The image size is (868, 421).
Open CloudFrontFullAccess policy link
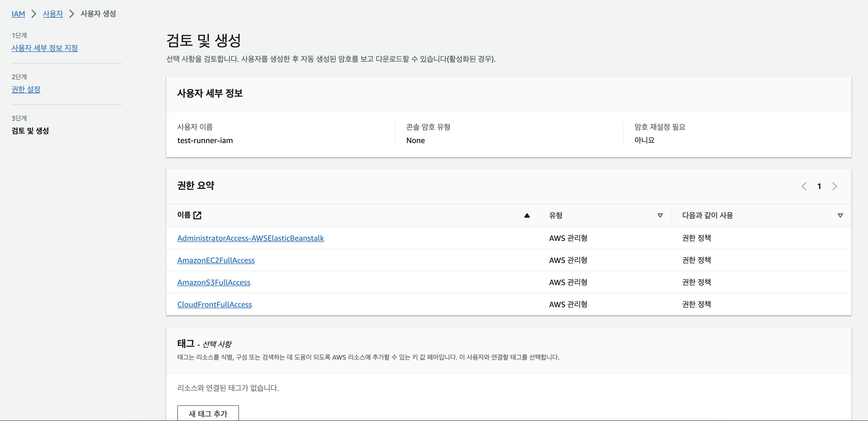coord(214,304)
